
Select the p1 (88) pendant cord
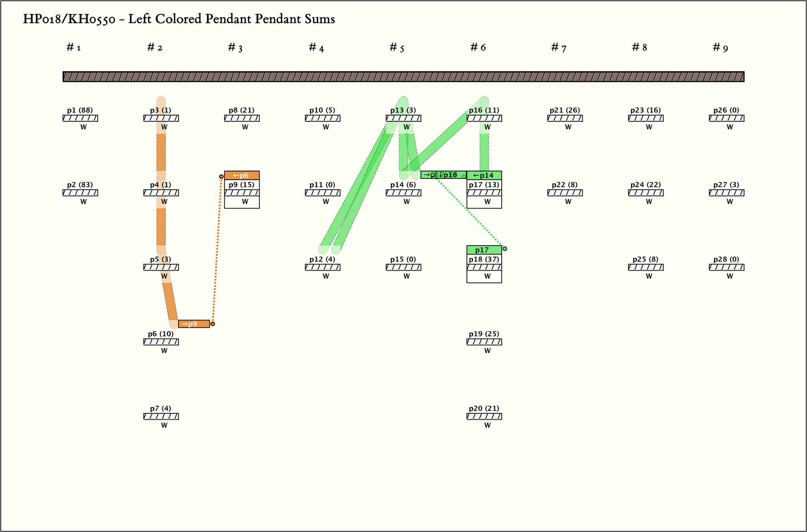coord(80,118)
